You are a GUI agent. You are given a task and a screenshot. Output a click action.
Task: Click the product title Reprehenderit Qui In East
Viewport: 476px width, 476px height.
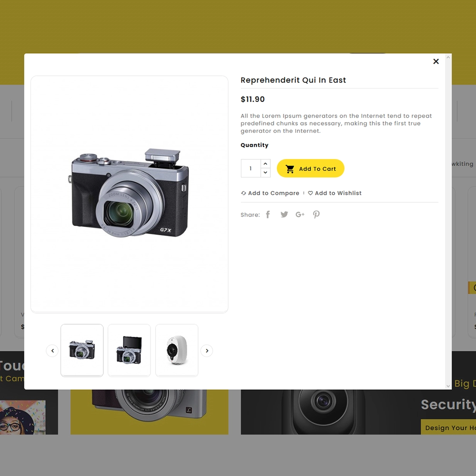[293, 80]
